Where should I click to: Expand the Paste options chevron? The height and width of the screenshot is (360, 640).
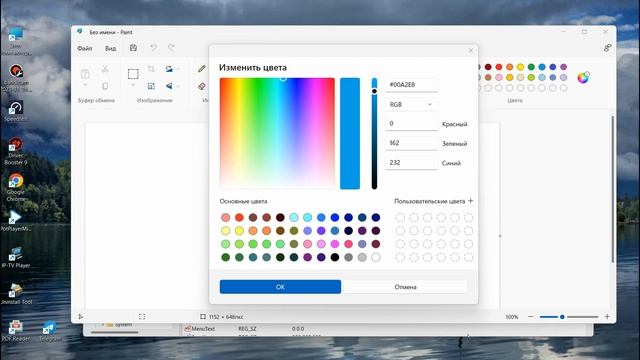(85, 85)
